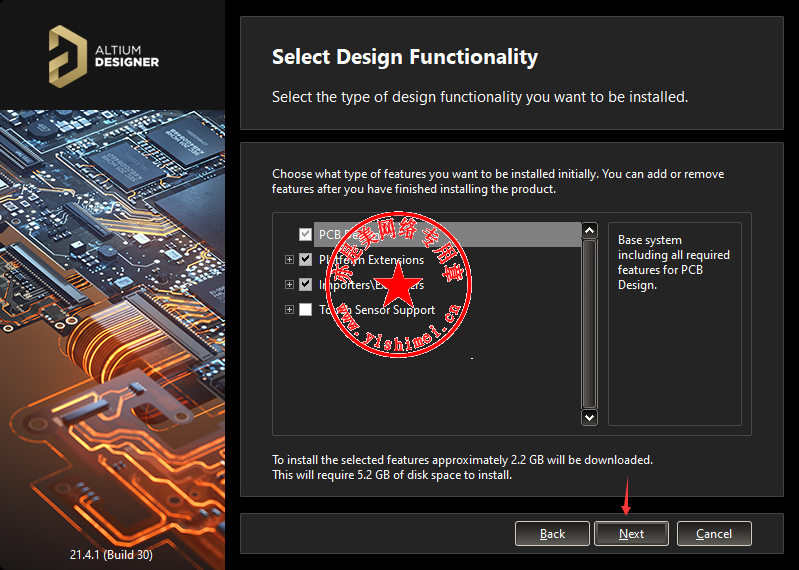
Task: Expand the Platform Extensions tree node
Action: 289,259
